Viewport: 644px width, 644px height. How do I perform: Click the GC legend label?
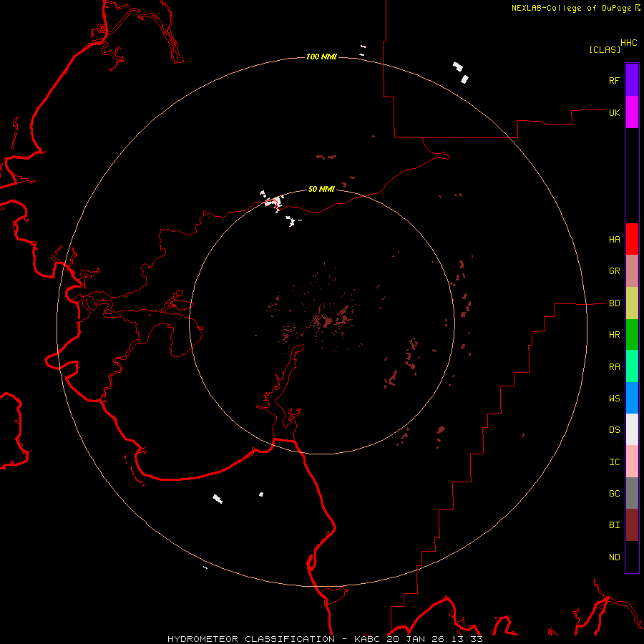point(614,494)
